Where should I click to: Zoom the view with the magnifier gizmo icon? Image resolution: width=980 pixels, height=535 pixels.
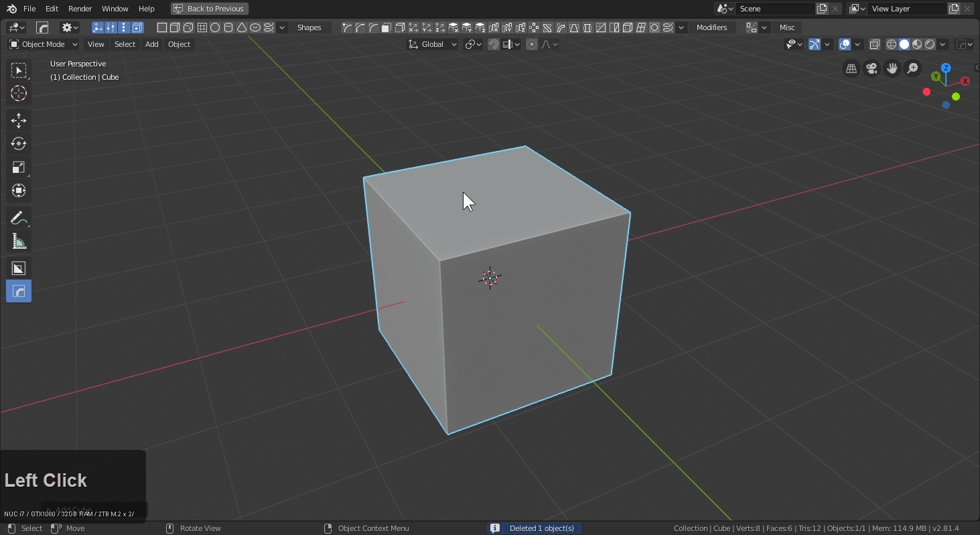pos(912,68)
